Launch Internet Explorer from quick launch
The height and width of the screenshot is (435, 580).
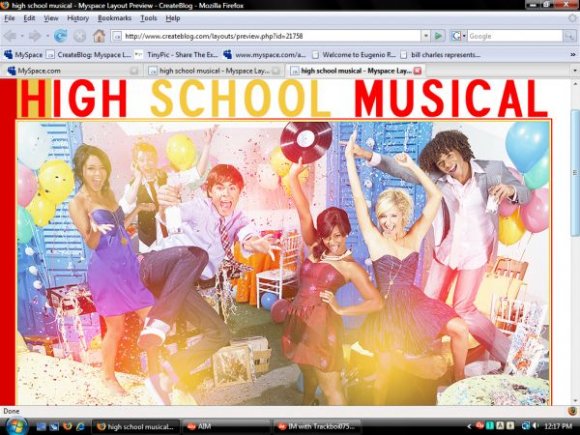80,426
